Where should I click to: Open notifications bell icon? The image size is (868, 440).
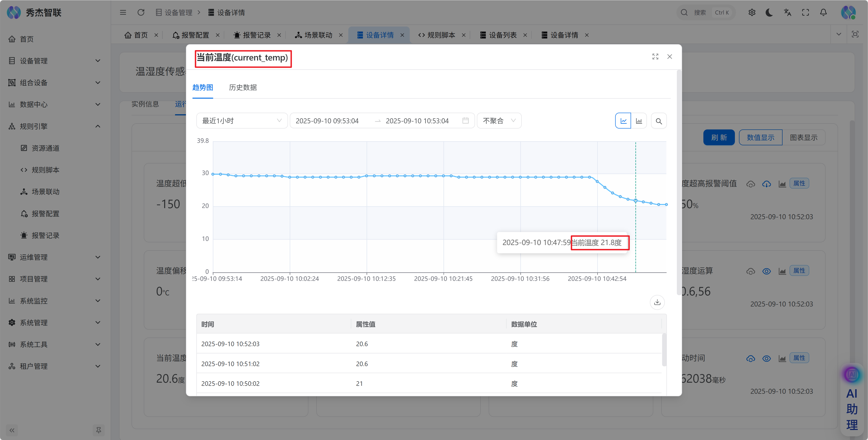tap(823, 12)
